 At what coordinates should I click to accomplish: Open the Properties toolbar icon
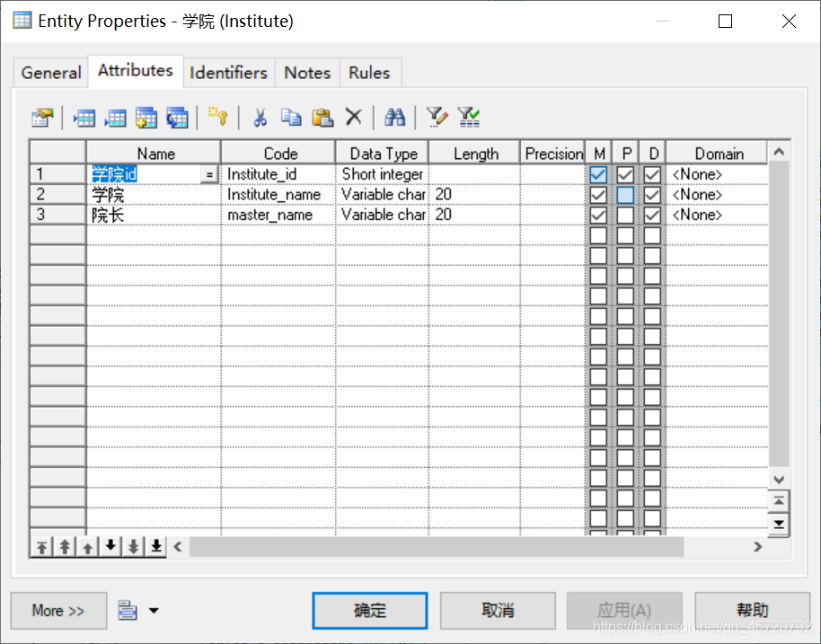tap(42, 118)
